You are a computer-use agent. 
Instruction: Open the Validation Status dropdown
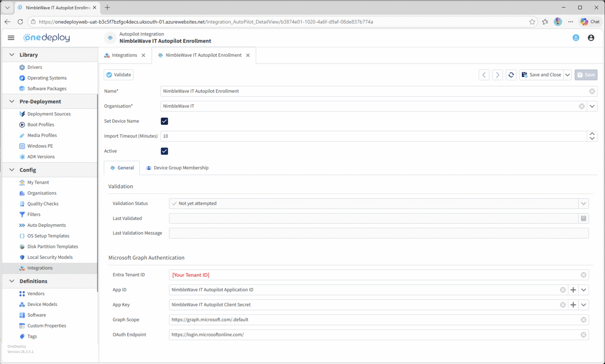tap(583, 203)
